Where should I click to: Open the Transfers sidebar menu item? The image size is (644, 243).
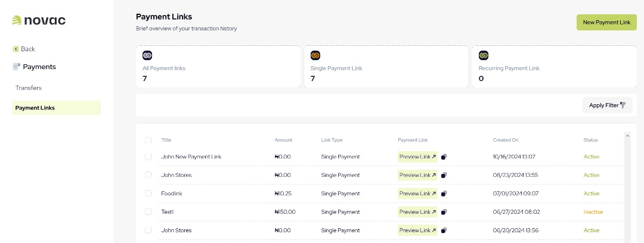[x=29, y=88]
